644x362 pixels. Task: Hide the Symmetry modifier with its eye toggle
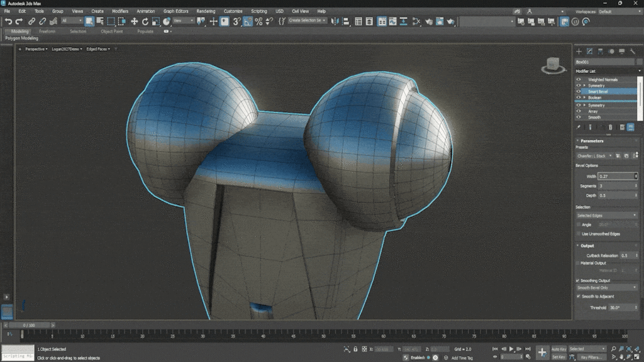tap(579, 85)
